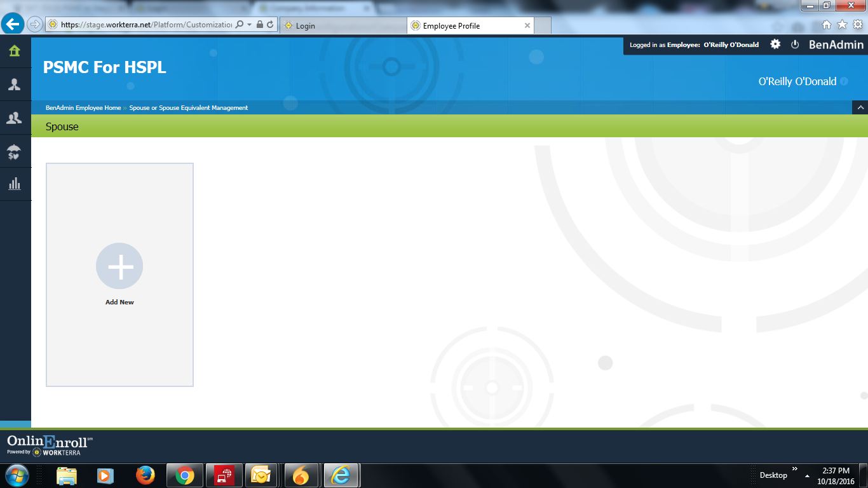Open the dependents group sidebar icon
The image size is (868, 488).
14,118
